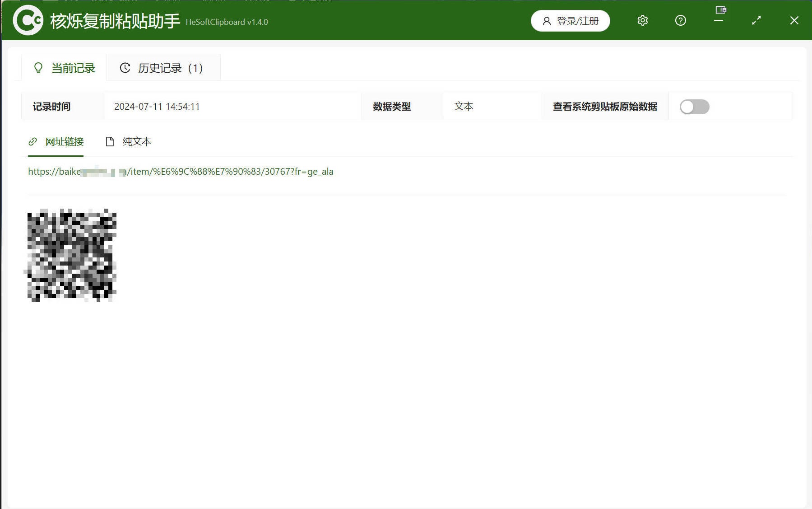The image size is (812, 509).
Task: Minimize the clipboard helper window
Action: 719,21
